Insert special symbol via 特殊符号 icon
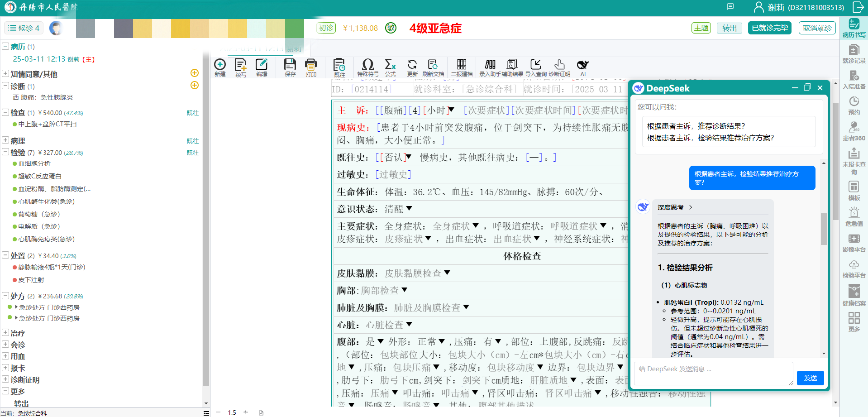The width and height of the screenshot is (868, 417). [x=368, y=67]
